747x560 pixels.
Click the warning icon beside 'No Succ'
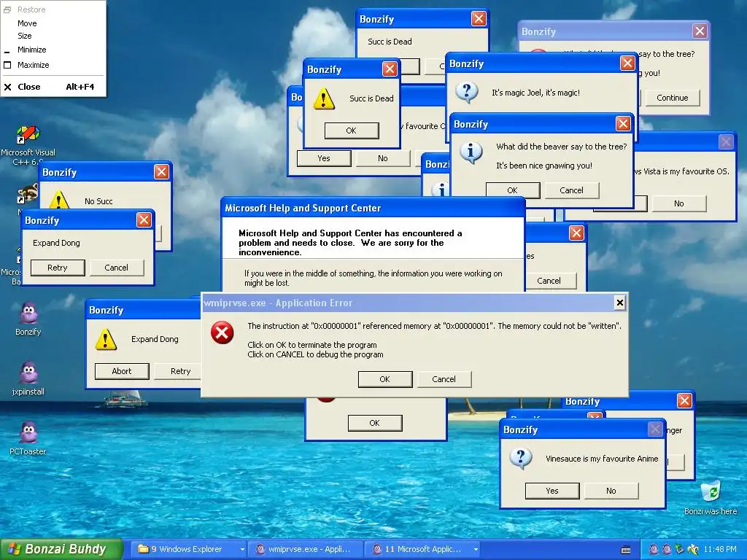pyautogui.click(x=59, y=200)
